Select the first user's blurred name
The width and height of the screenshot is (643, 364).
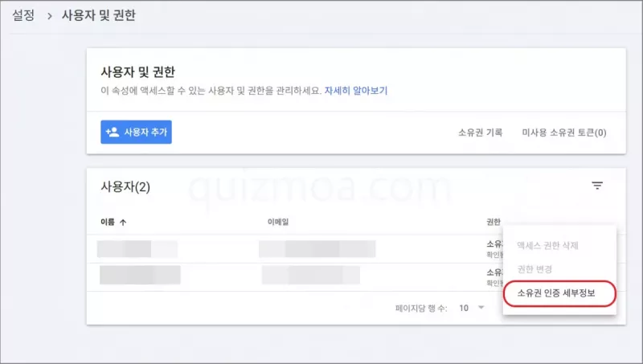(x=137, y=249)
